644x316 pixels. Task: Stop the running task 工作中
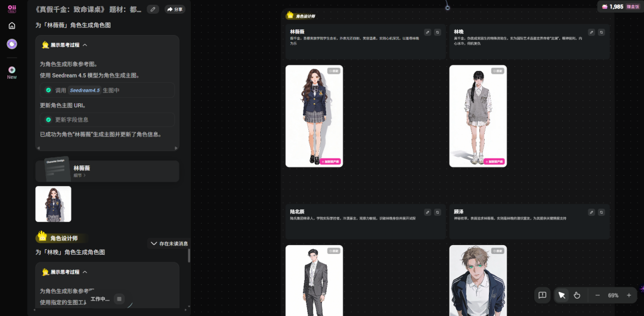pyautogui.click(x=119, y=299)
